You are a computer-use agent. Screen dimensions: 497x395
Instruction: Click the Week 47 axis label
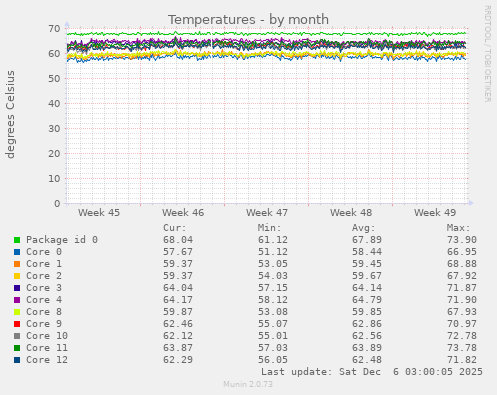267,213
